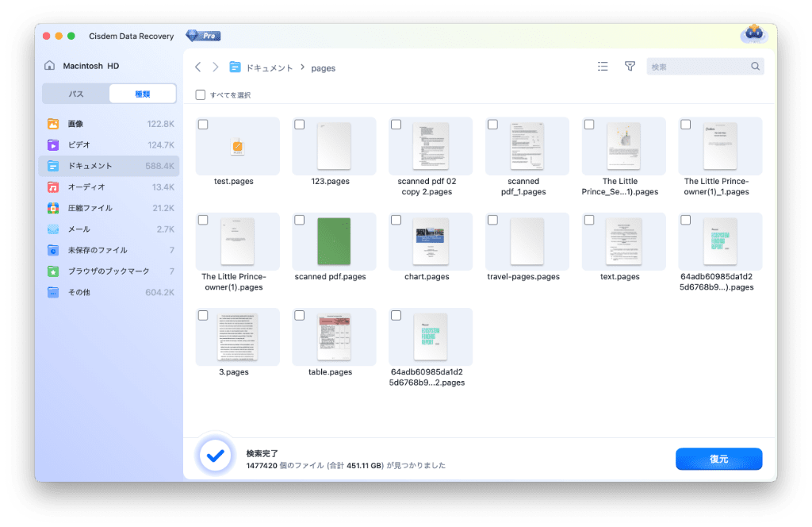
Task: Click the 検索完了 checkmark circle
Action: (215, 456)
